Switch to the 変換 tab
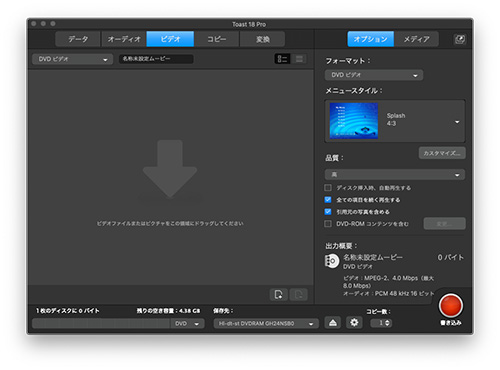Screen dimensions: 500x370 tap(262, 39)
